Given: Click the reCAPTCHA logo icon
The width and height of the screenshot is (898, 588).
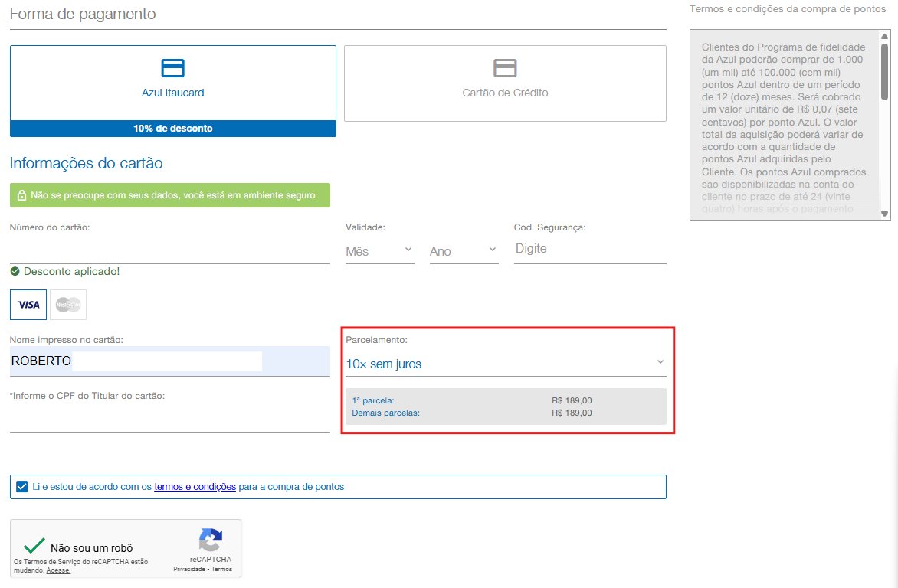Looking at the screenshot, I should click(x=211, y=540).
